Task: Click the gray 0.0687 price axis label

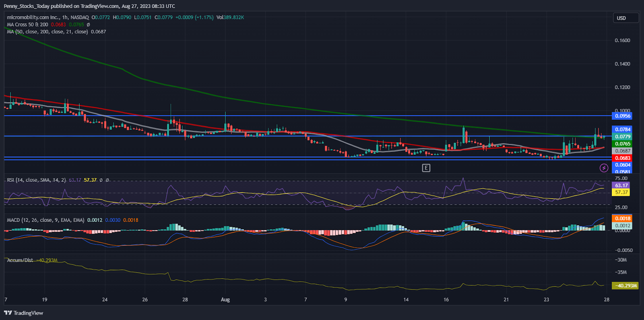Action: [622, 151]
